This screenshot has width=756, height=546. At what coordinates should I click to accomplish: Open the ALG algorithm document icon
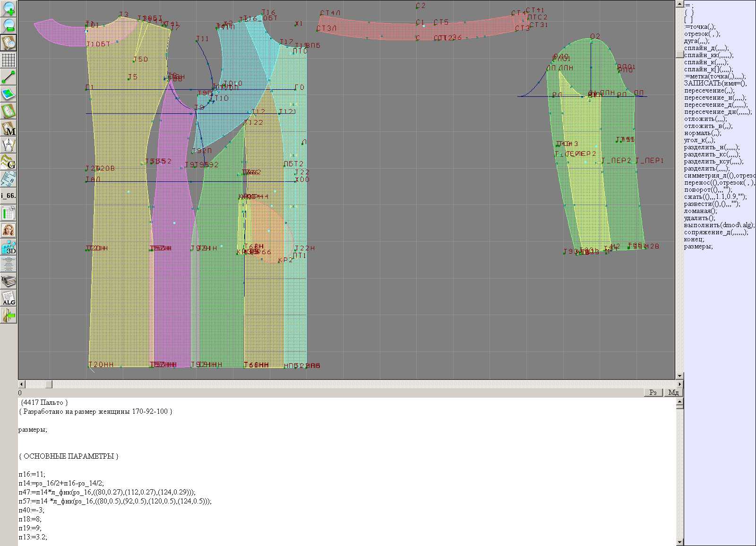pyautogui.click(x=9, y=299)
